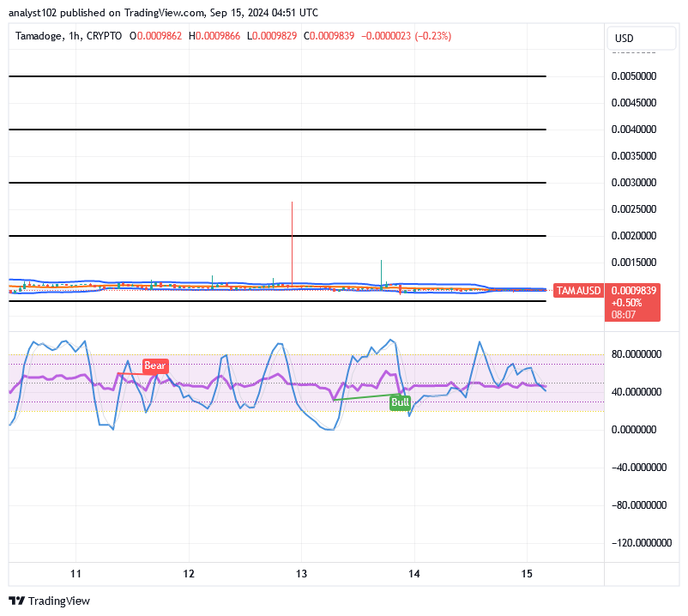Click date 14 on the time axis
The height and width of the screenshot is (616, 688).
tap(414, 573)
